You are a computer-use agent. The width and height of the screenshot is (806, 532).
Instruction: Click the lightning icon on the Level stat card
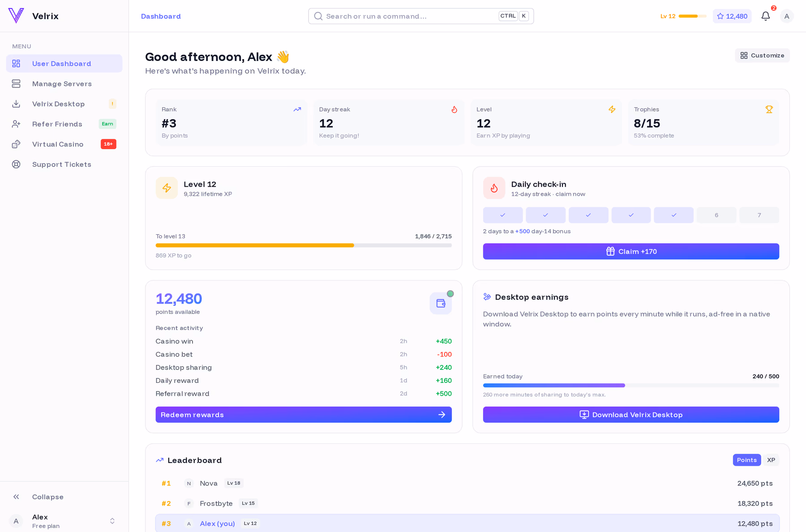tap(612, 109)
